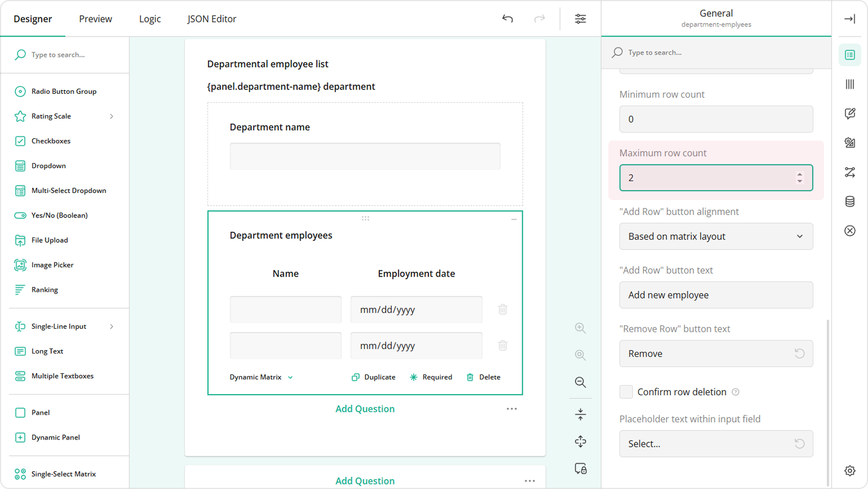The width and height of the screenshot is (868, 489).
Task: Collapse the property grid panel
Action: click(849, 19)
